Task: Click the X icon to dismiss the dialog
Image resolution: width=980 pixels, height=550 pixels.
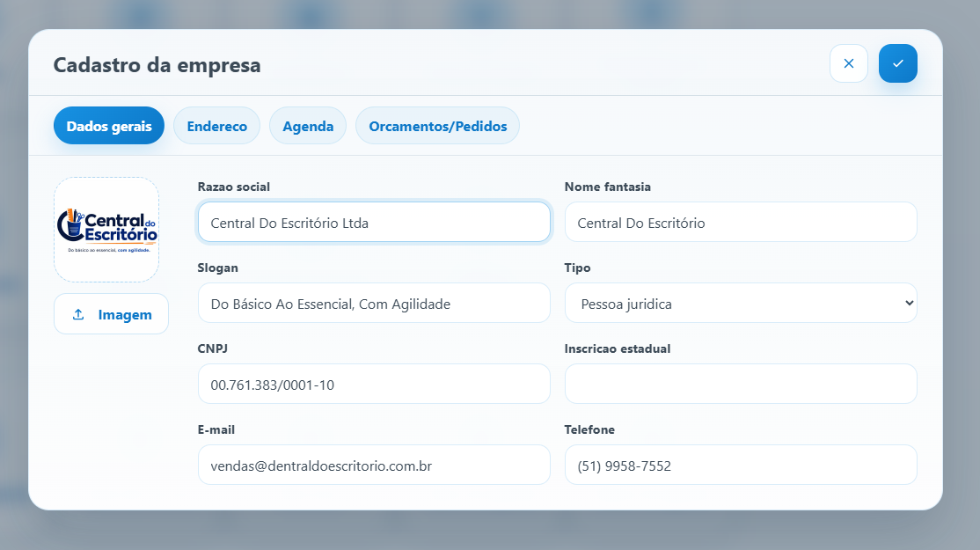Action: pos(848,62)
